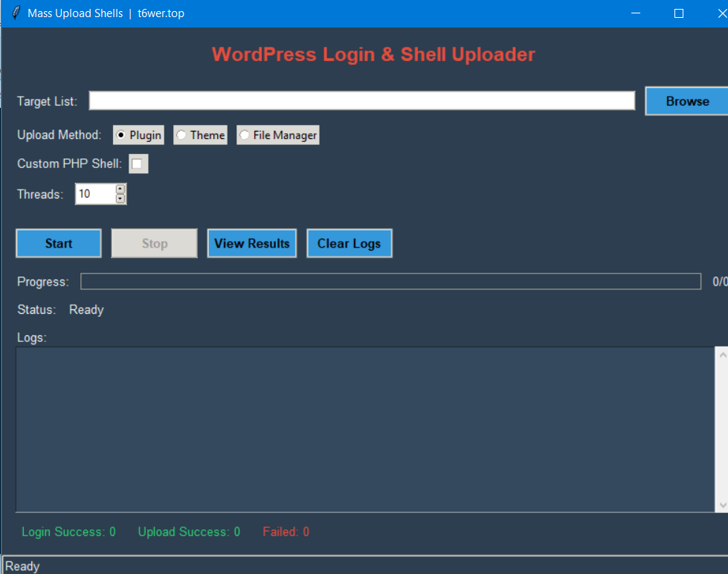Screen dimensions: 728x574
Task: Click the 'Mass Upload Shells | t6wer.top' window title
Action: 106,13
